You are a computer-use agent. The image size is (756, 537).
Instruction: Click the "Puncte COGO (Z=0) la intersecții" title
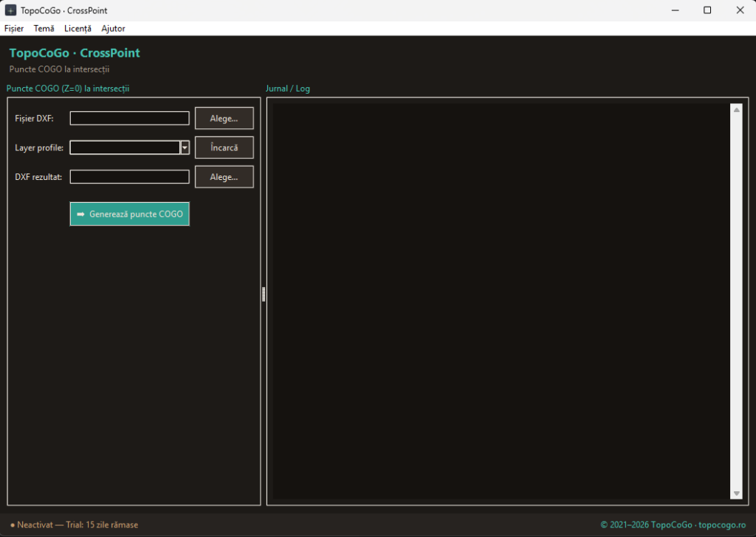click(68, 89)
